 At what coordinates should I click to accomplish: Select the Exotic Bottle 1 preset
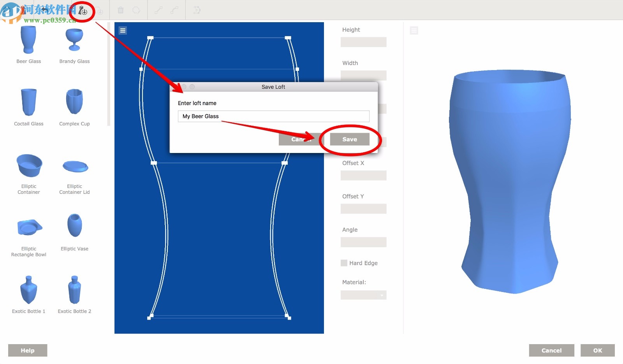28,295
